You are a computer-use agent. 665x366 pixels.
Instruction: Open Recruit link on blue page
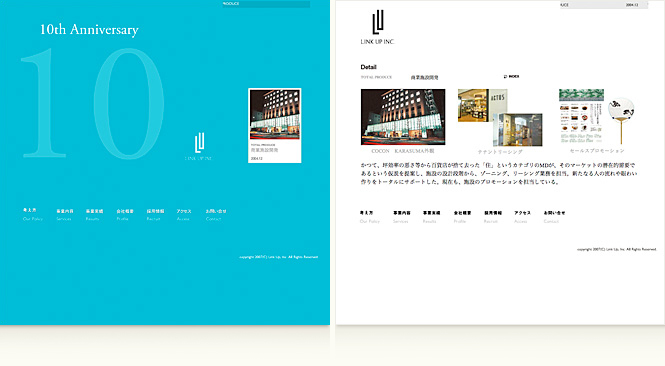[x=155, y=215]
